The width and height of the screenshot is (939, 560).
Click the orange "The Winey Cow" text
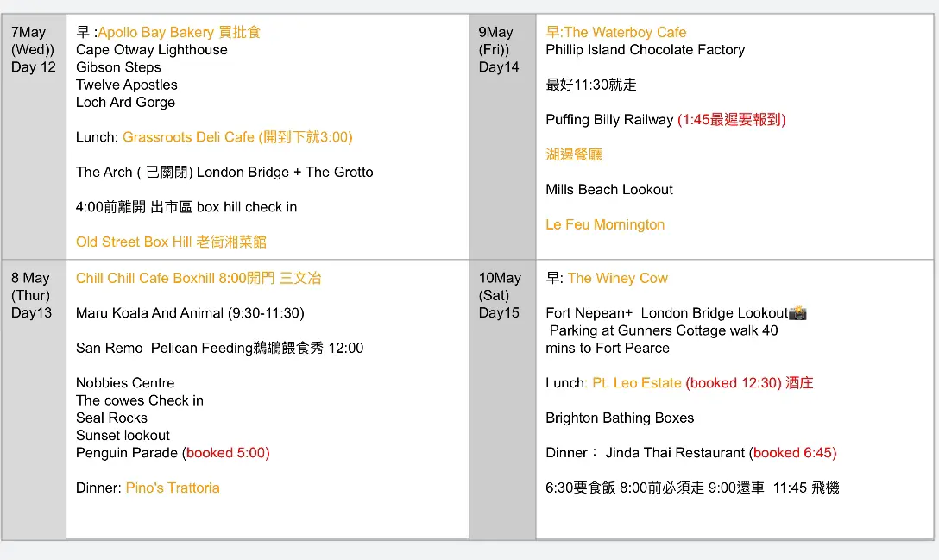pyautogui.click(x=618, y=278)
